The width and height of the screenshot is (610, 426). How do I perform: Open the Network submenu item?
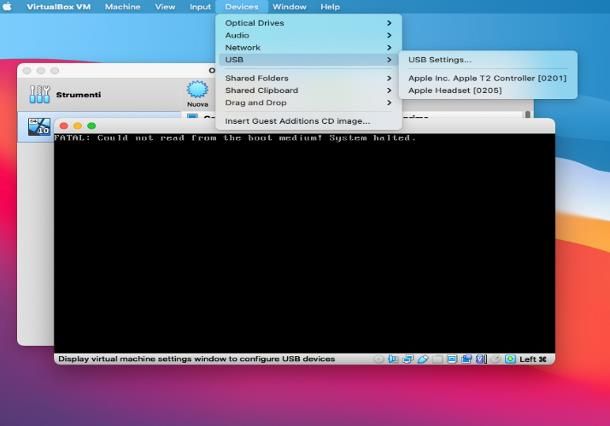309,47
